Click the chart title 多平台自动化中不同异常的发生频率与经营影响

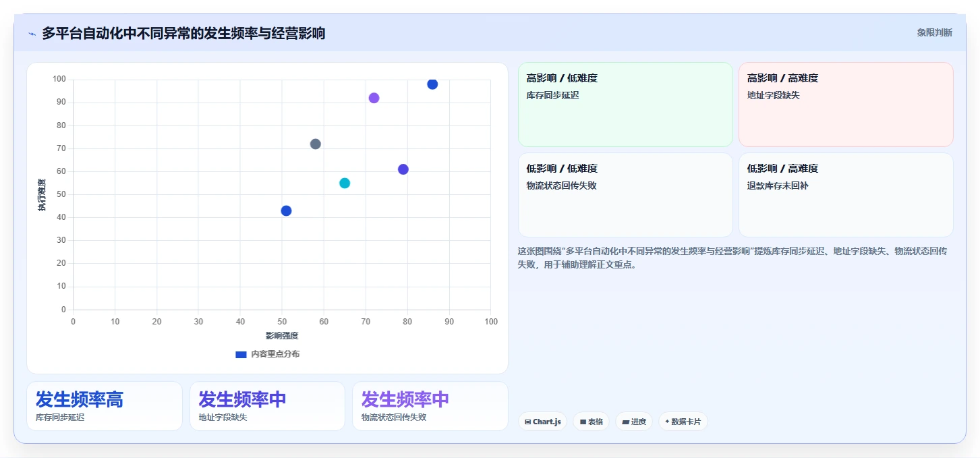tap(183, 33)
